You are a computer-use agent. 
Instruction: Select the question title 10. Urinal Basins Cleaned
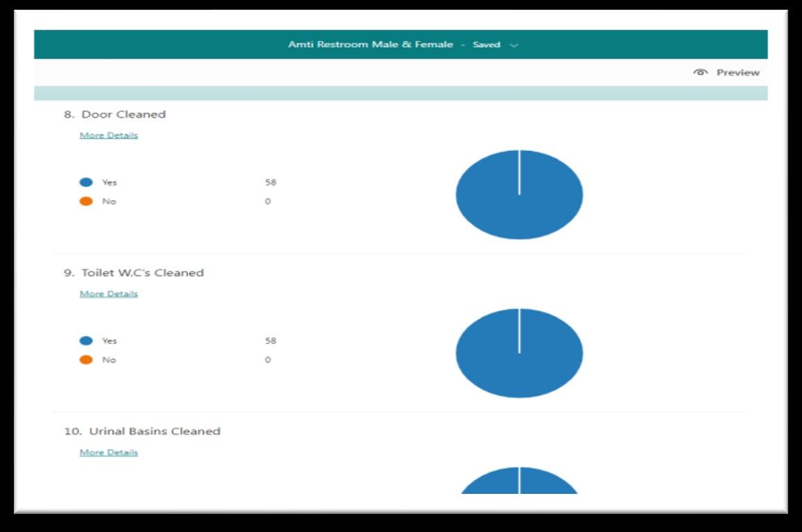click(x=141, y=431)
